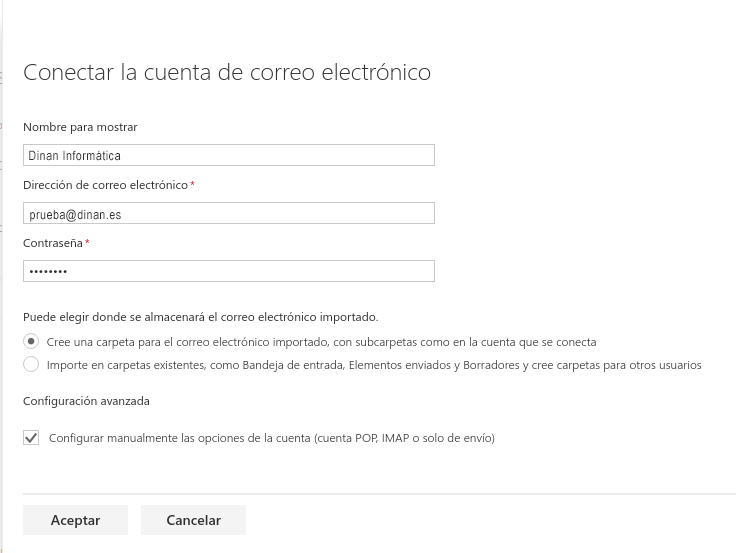This screenshot has width=736, height=553.
Task: Click the 'Configurar manualmente las opciones' label text
Action: 272,438
